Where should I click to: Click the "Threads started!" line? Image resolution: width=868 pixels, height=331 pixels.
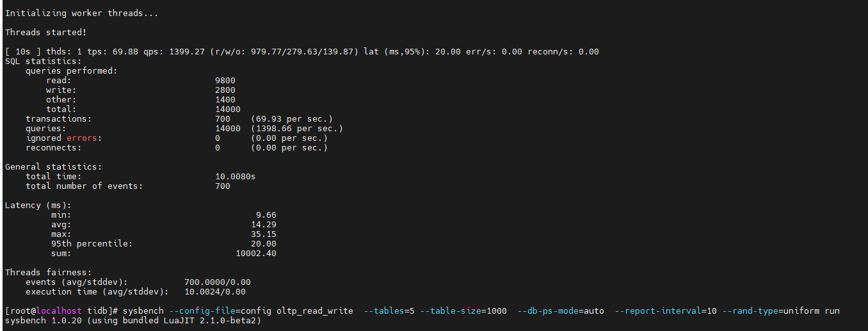(45, 32)
